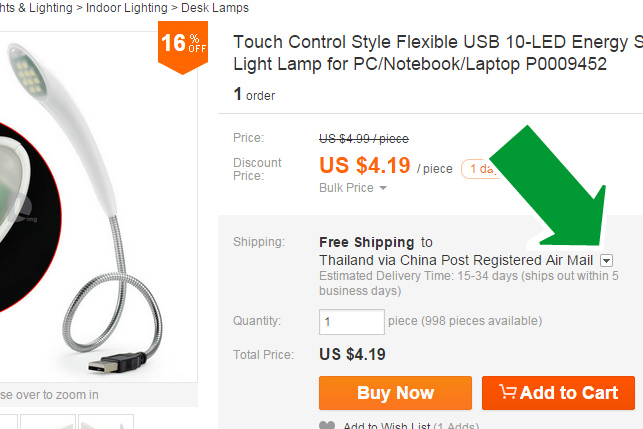
Task: Expand the Bulk Price dropdown
Action: pyautogui.click(x=353, y=188)
